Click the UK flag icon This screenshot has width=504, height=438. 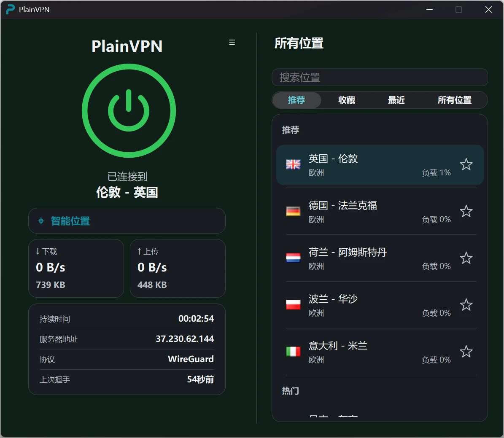[293, 164]
